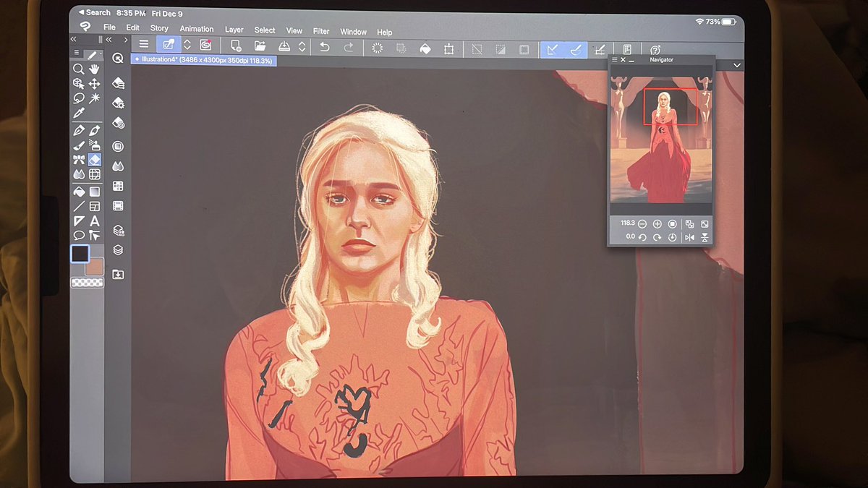Flip the Navigator preview horizontally
868x488 pixels.
pos(692,237)
